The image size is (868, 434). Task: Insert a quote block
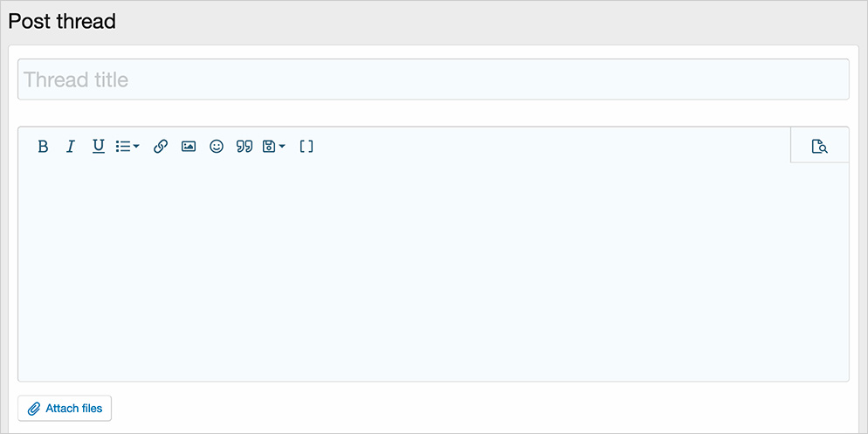(x=245, y=147)
